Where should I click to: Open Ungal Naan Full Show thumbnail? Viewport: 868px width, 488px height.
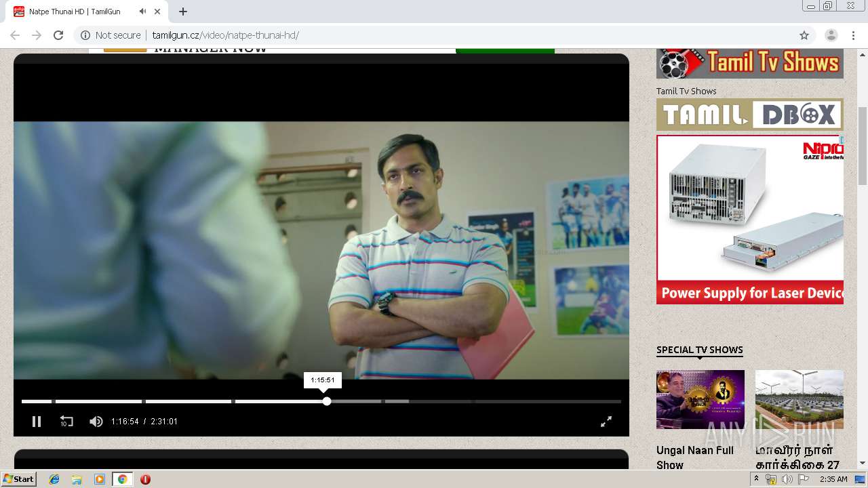[x=701, y=399]
